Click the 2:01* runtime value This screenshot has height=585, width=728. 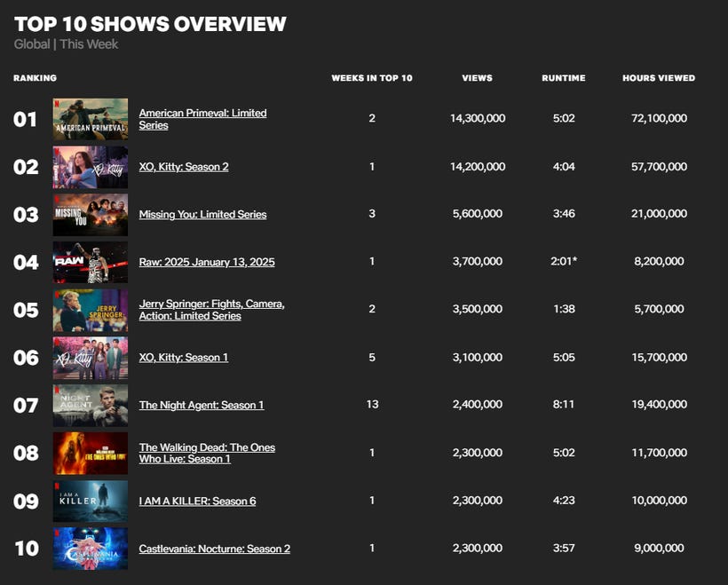[564, 261]
